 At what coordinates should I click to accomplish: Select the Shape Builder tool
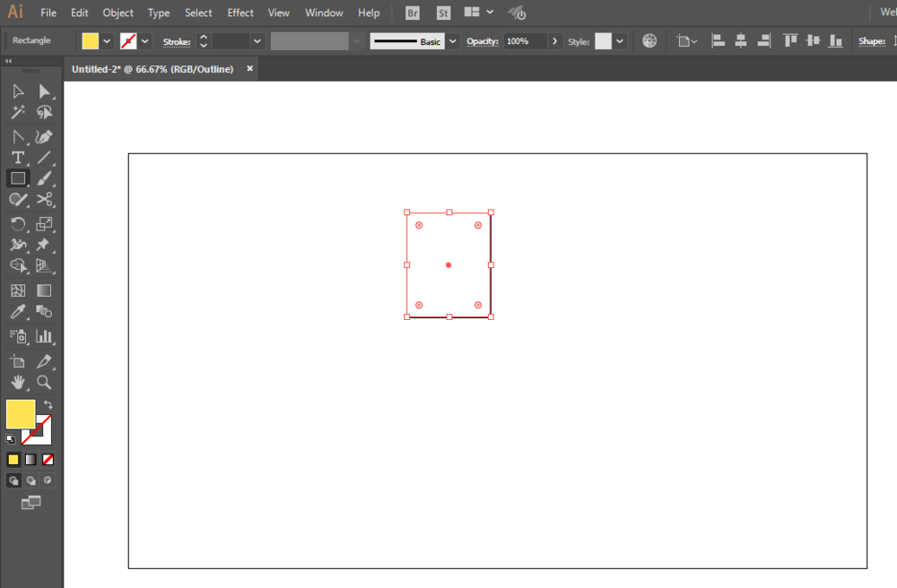click(x=18, y=265)
